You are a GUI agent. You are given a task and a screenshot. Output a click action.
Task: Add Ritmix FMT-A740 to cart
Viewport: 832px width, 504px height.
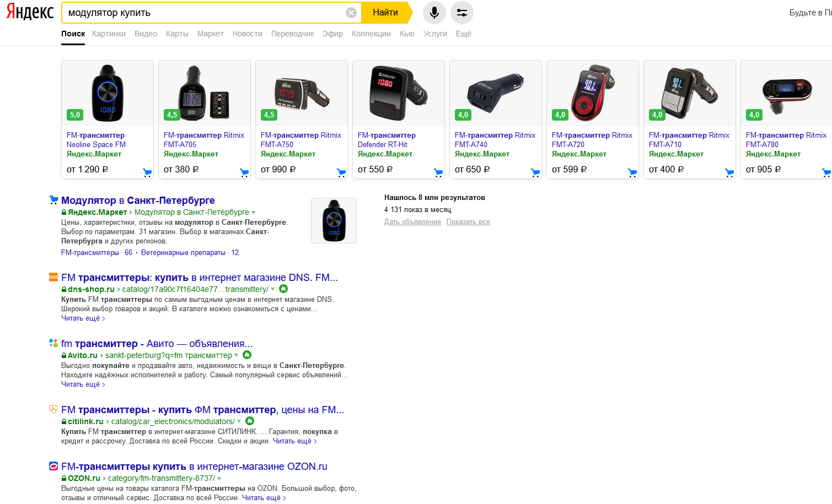pyautogui.click(x=535, y=173)
